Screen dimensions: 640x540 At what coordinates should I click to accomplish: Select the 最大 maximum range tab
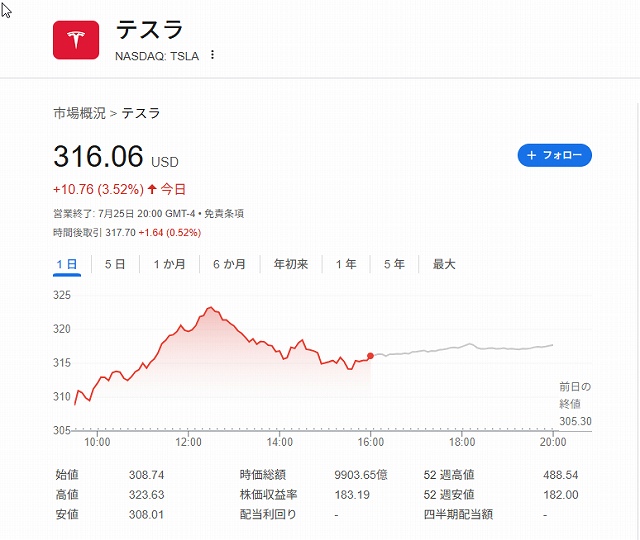[x=444, y=264]
